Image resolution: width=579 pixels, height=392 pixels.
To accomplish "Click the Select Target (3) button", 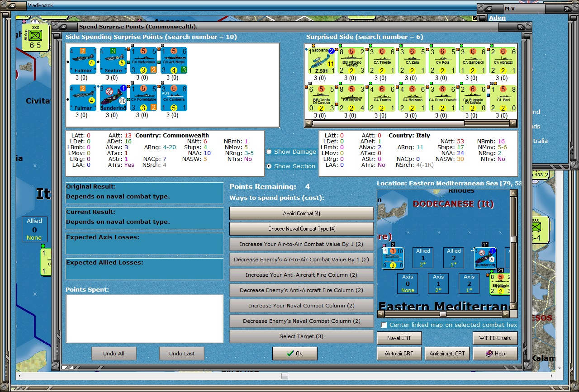I will pos(301,336).
